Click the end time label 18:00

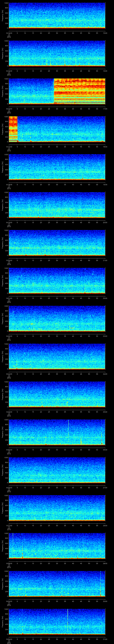[105, 147]
